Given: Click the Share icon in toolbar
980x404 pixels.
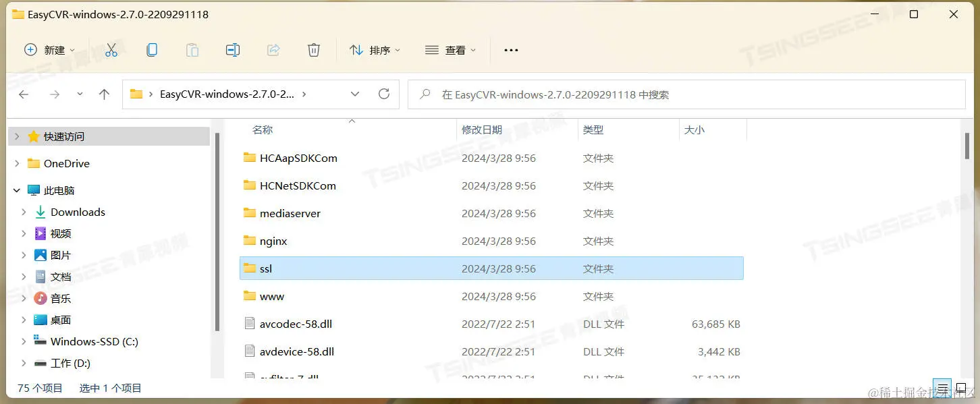Looking at the screenshot, I should click(x=273, y=50).
